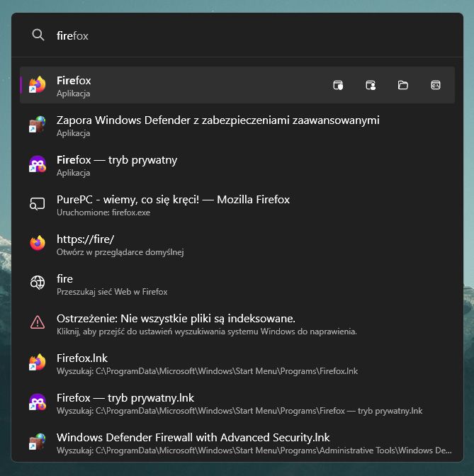The image size is (474, 476).
Task: Click the Firefox app icon in top result
Action: coord(38,85)
